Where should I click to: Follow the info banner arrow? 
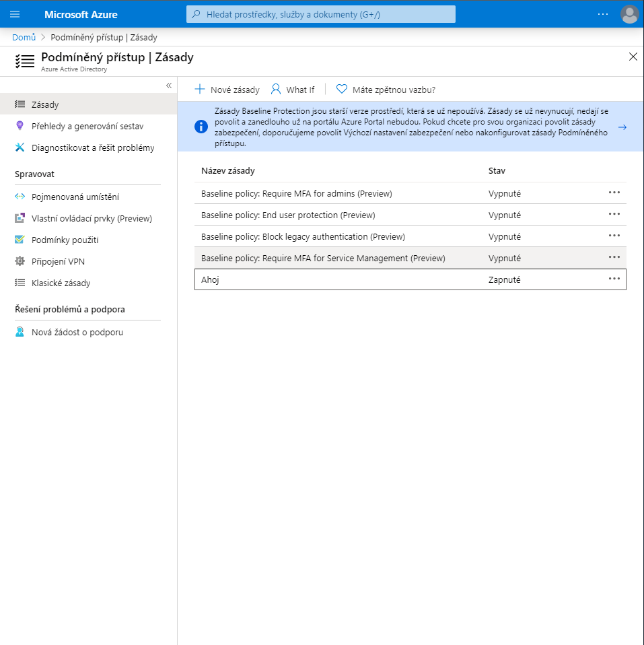click(x=622, y=127)
